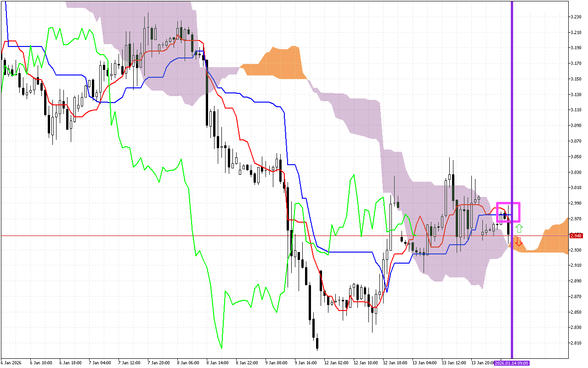This screenshot has height=368, width=588.
Task: Click the 7 Jan 20:00 time label
Action: tap(159, 363)
